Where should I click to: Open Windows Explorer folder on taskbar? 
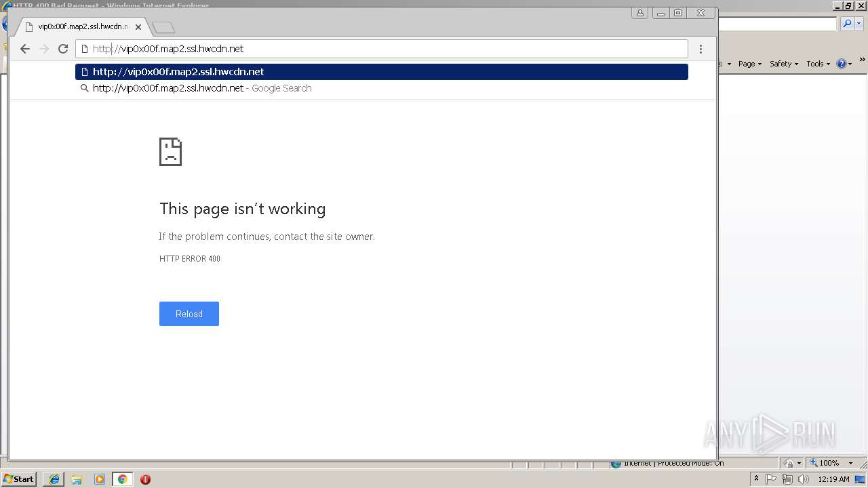(77, 479)
